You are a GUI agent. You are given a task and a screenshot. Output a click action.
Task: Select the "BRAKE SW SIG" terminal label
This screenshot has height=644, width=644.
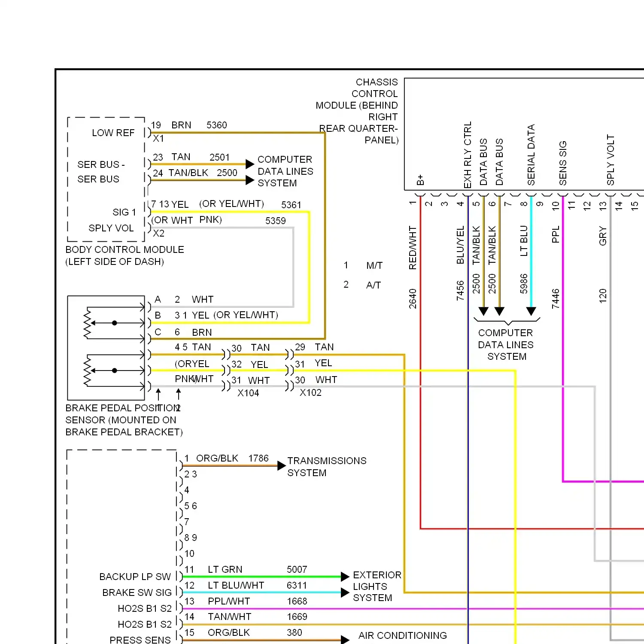[137, 592]
